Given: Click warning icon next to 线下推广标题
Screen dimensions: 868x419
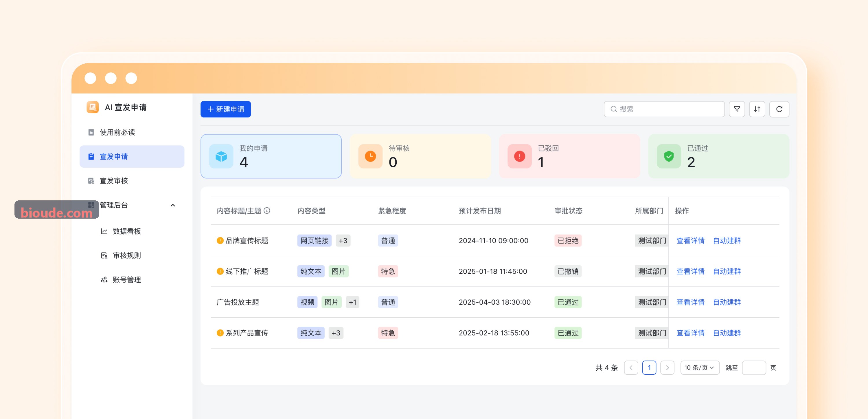Looking at the screenshot, I should coord(220,271).
